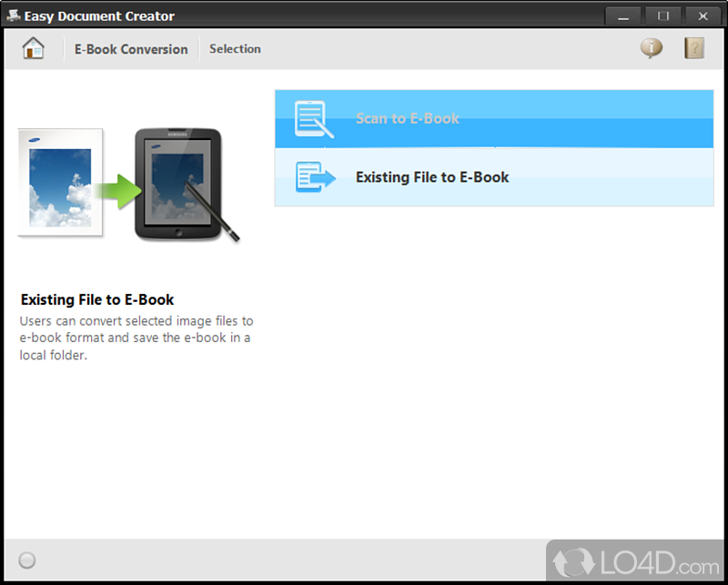The height and width of the screenshot is (585, 728).
Task: Click the Samsung tablet e-reader image
Action: [178, 185]
